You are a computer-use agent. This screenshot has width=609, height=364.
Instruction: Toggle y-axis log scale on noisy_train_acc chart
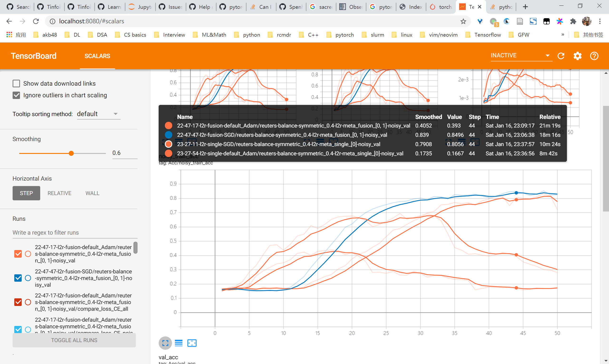pos(179,343)
